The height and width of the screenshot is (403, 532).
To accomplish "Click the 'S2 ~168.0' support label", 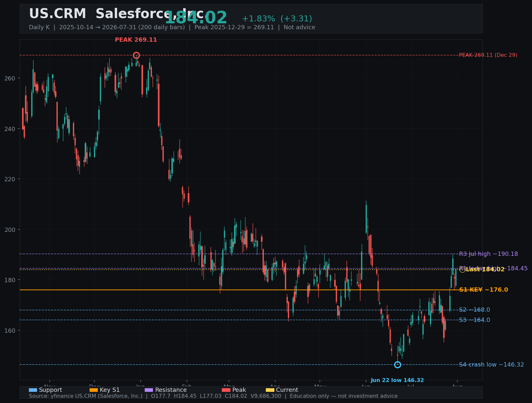I will [x=474, y=310].
